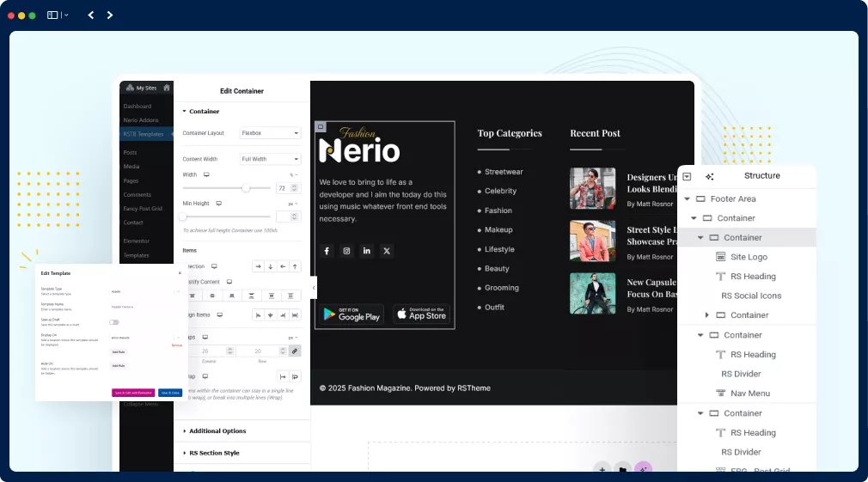
Task: Select Justify Content space evenly icon
Action: point(290,296)
